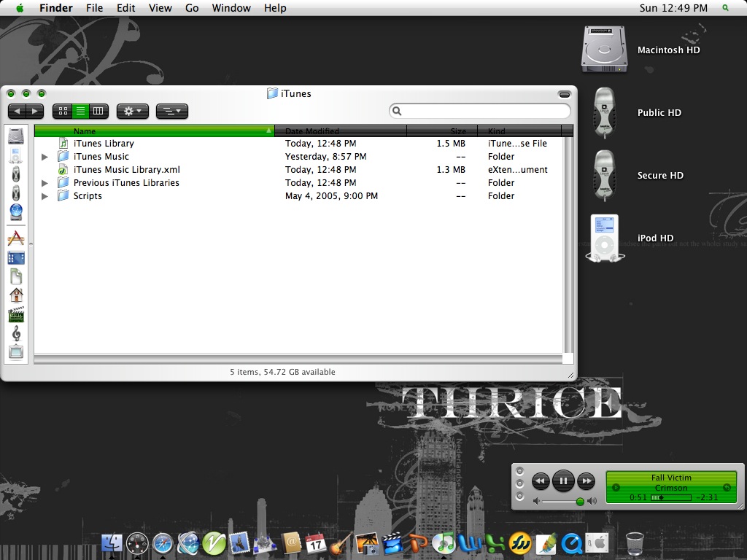Open the Action gear menu
This screenshot has height=560, width=747.
[133, 111]
